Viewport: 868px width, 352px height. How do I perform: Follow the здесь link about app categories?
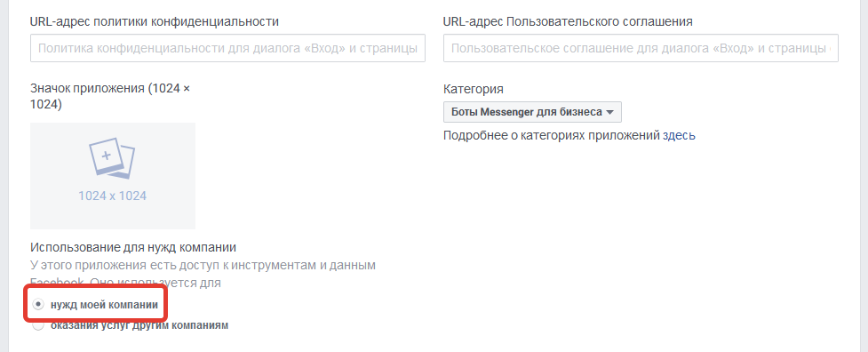pos(679,135)
